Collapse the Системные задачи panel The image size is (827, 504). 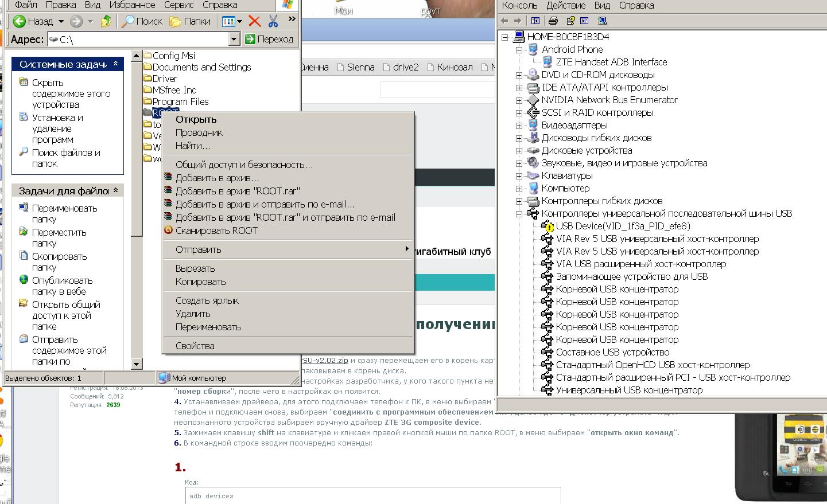pyautogui.click(x=115, y=64)
